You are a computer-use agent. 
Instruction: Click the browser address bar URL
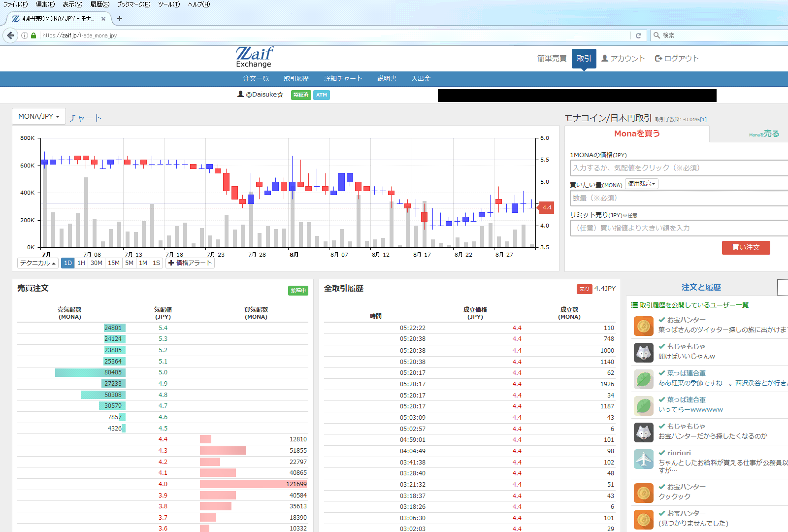click(80, 35)
